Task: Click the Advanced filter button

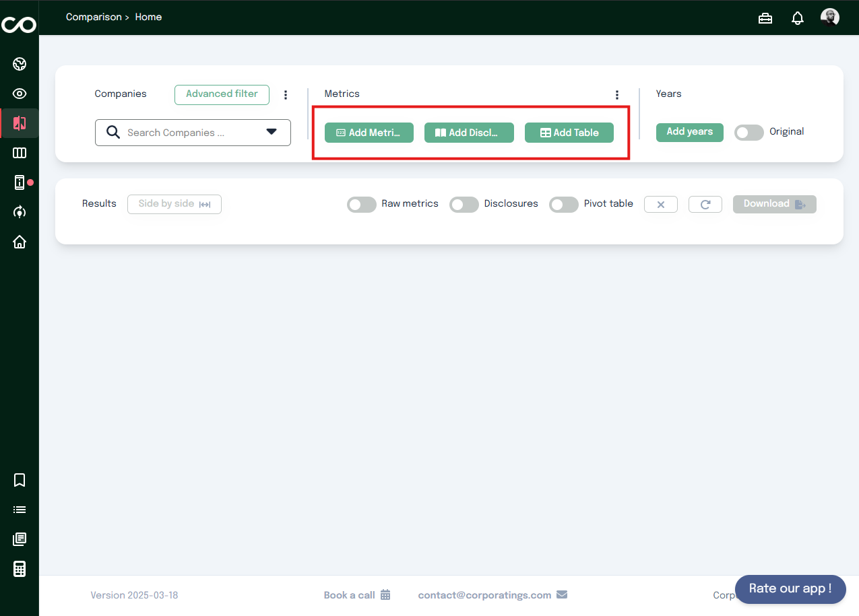Action: coord(222,94)
